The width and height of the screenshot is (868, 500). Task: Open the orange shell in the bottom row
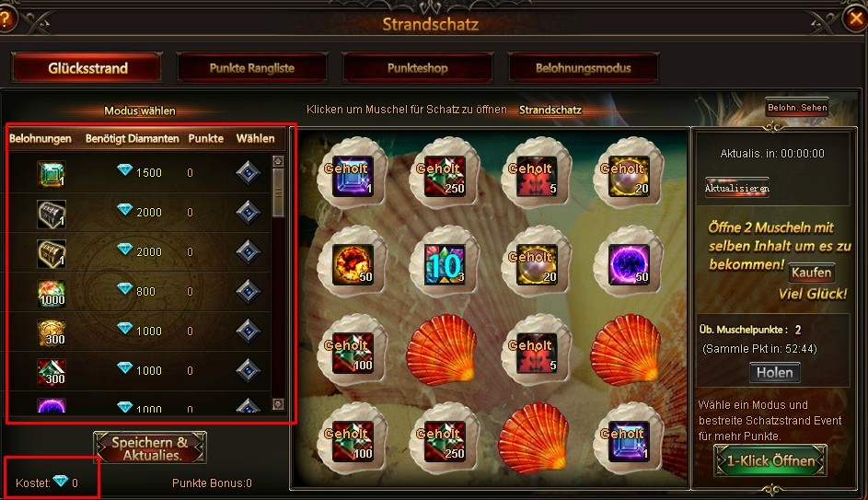coord(534,438)
